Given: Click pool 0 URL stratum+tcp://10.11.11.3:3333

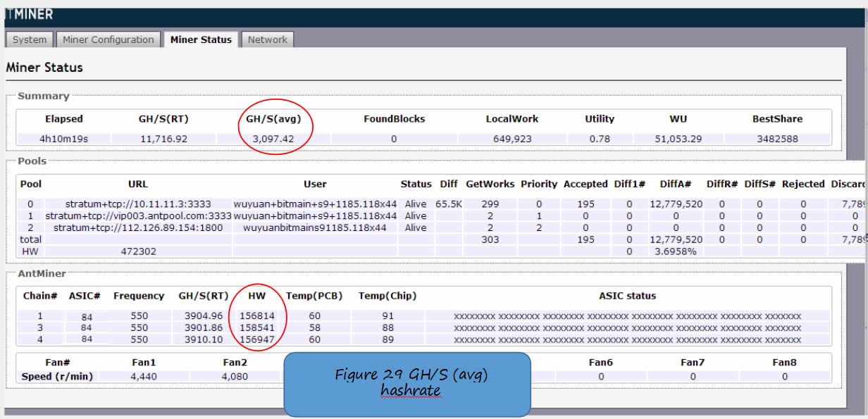Looking at the screenshot, I should pos(138,204).
